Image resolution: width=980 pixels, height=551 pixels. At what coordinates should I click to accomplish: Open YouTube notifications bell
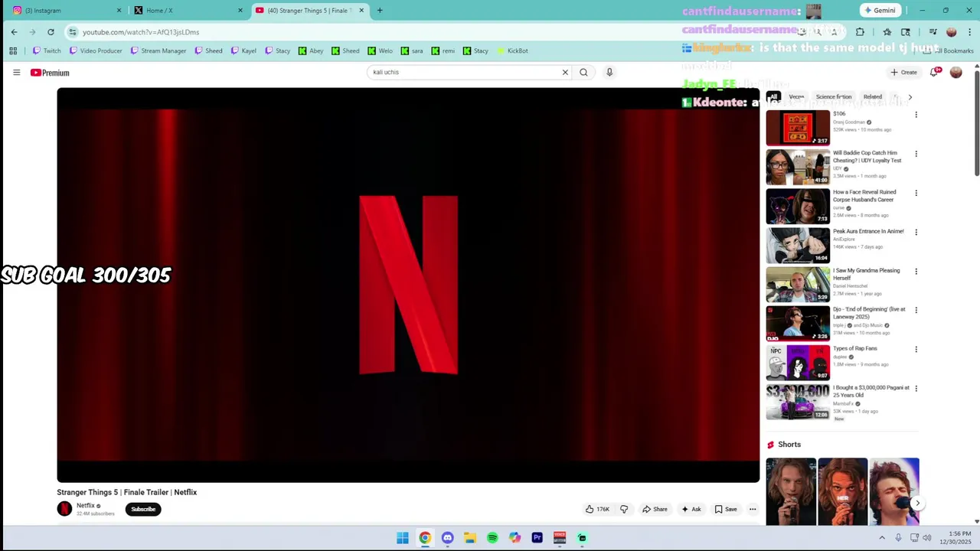click(x=935, y=72)
